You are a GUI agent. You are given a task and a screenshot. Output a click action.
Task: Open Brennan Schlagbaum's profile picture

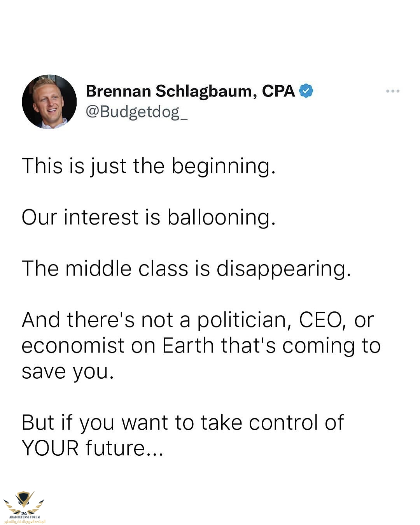click(49, 102)
